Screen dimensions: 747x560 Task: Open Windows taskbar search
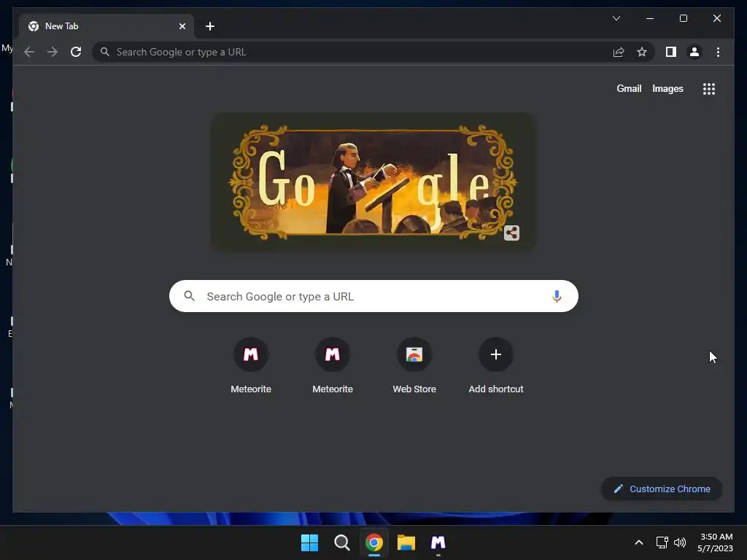tap(341, 542)
